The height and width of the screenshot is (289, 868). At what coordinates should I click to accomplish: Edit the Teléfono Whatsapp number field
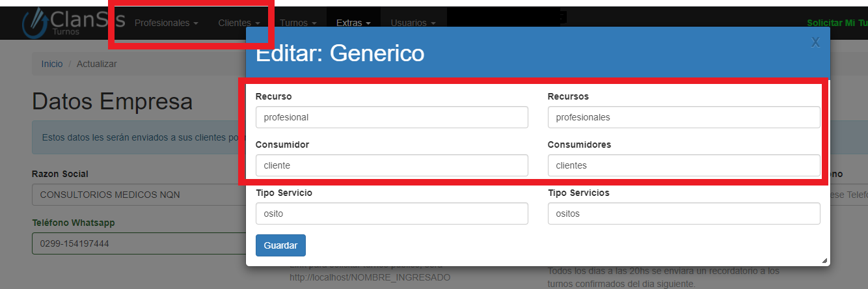click(138, 243)
